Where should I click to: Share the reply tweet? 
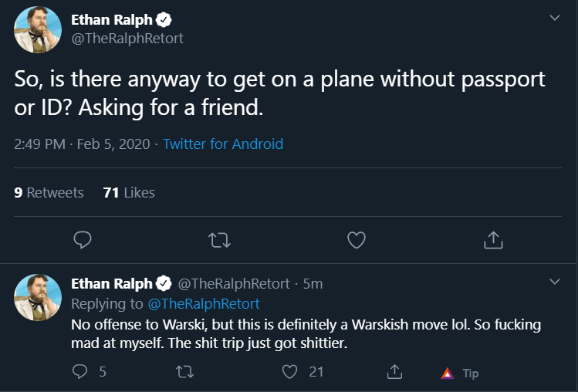(394, 372)
